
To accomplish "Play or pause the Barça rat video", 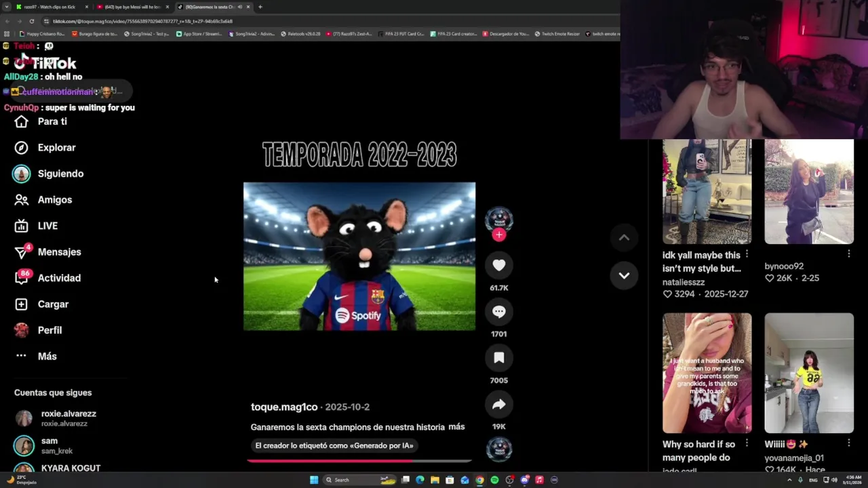I will 359,256.
